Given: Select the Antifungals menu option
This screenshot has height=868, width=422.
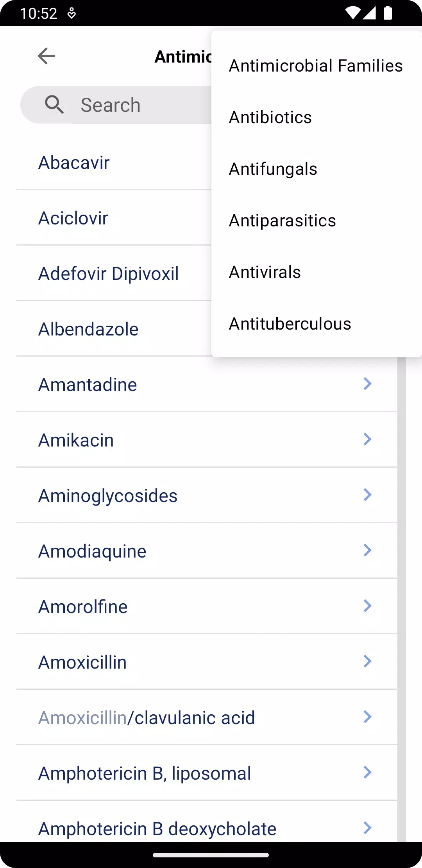Looking at the screenshot, I should [316, 169].
